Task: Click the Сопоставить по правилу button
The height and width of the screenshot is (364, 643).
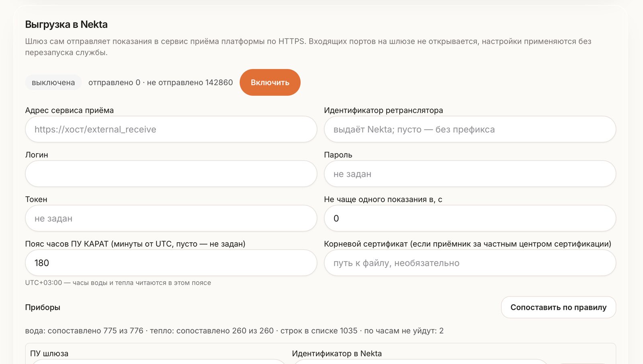Action: point(558,307)
